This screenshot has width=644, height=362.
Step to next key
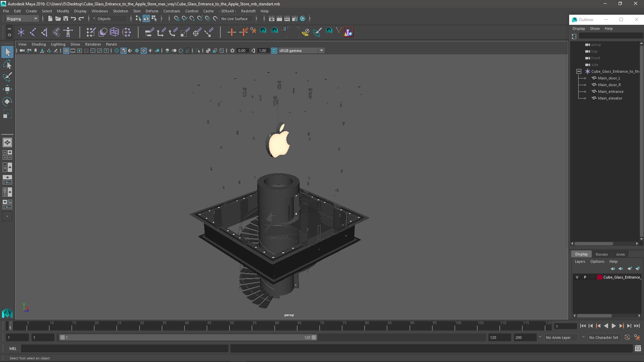click(x=621, y=326)
